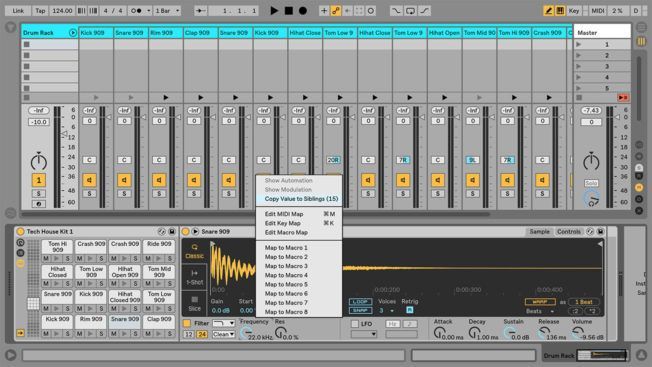Toggle the Retrig R button

[409, 310]
